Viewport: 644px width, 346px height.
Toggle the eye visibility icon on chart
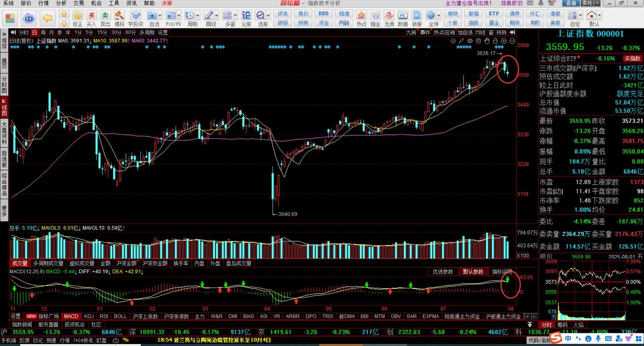(470, 41)
